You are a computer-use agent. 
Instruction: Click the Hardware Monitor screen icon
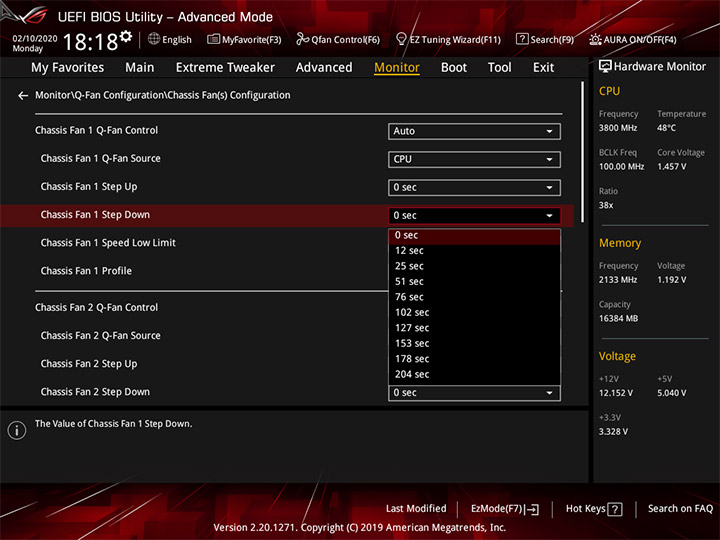tap(605, 67)
